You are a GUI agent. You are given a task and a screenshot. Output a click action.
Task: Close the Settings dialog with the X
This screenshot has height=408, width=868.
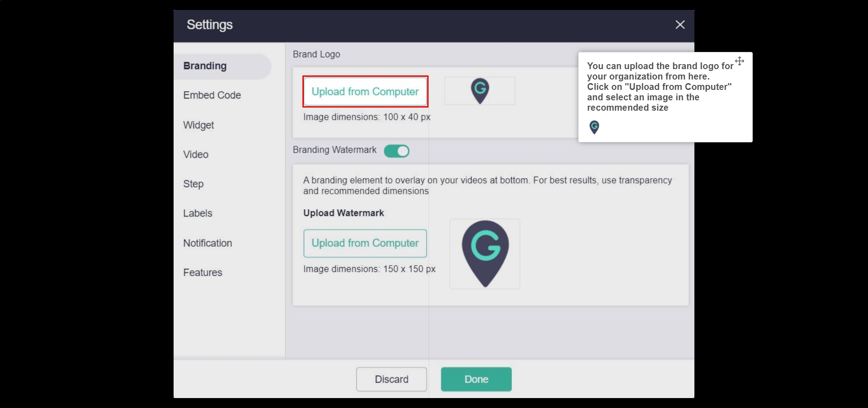tap(680, 24)
